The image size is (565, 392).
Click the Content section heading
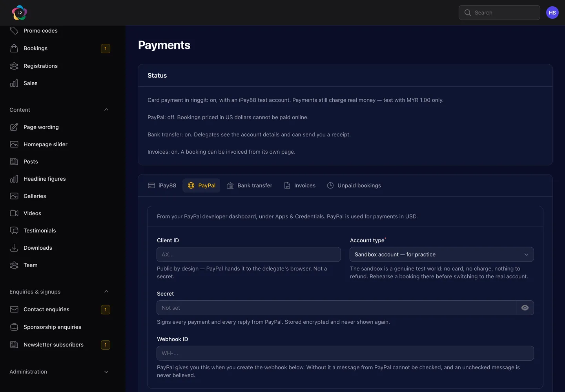[20, 110]
